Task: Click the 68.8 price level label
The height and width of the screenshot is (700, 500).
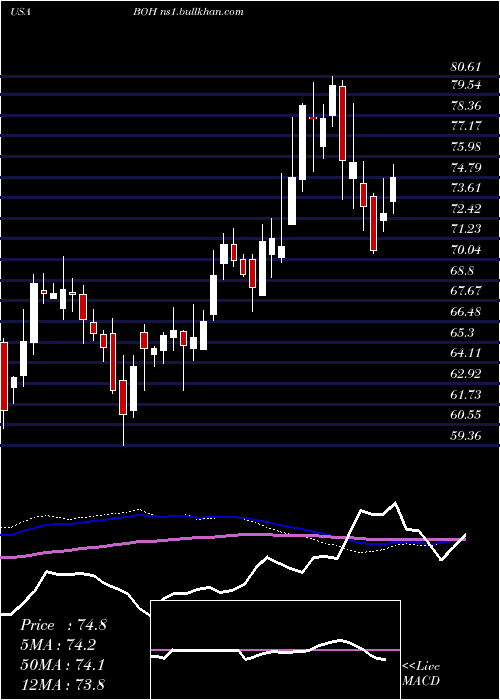Action: 463,271
